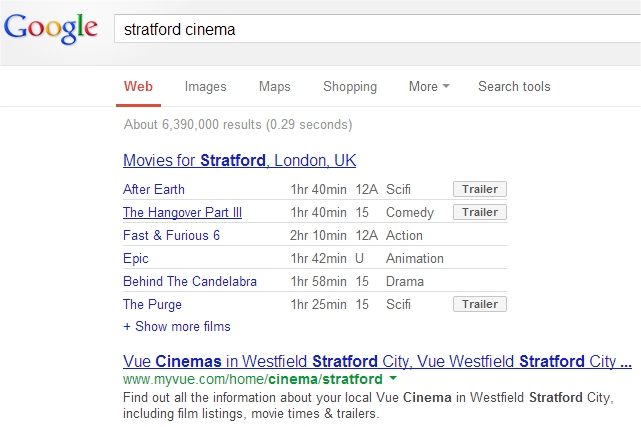
Task: Expand the More dropdown menu
Action: 429,87
